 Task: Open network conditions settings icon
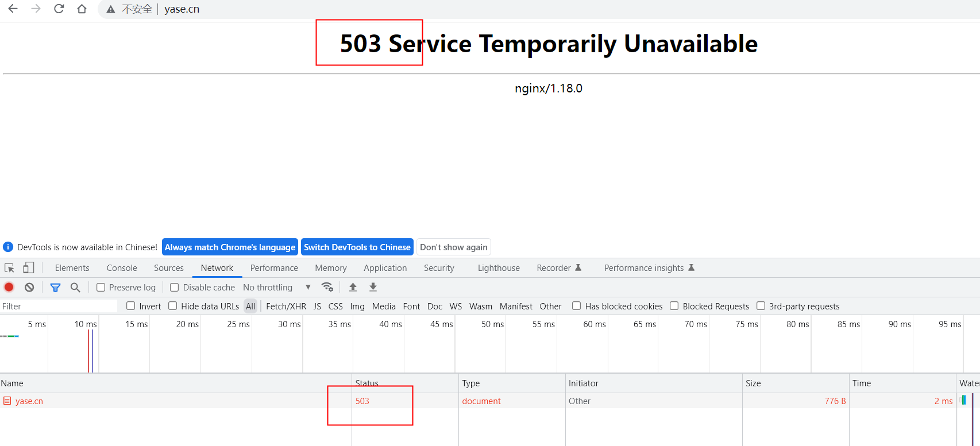[327, 287]
